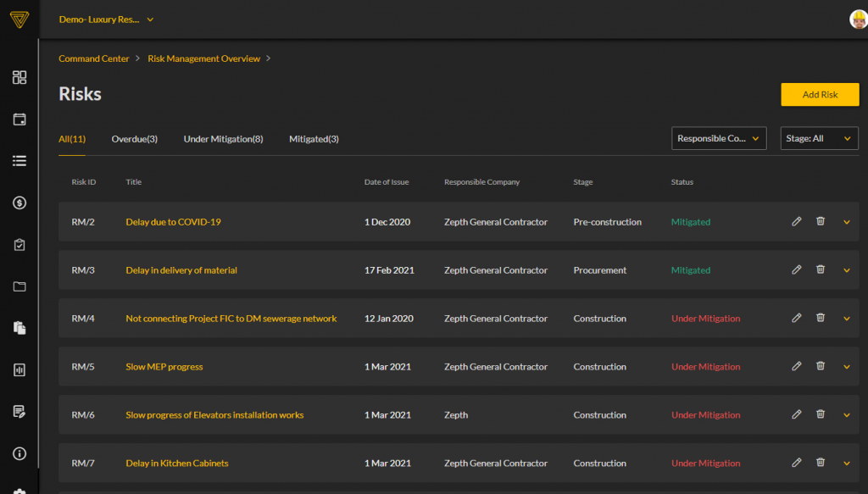868x494 pixels.
Task: Open the Stage: All dropdown
Action: 819,138
